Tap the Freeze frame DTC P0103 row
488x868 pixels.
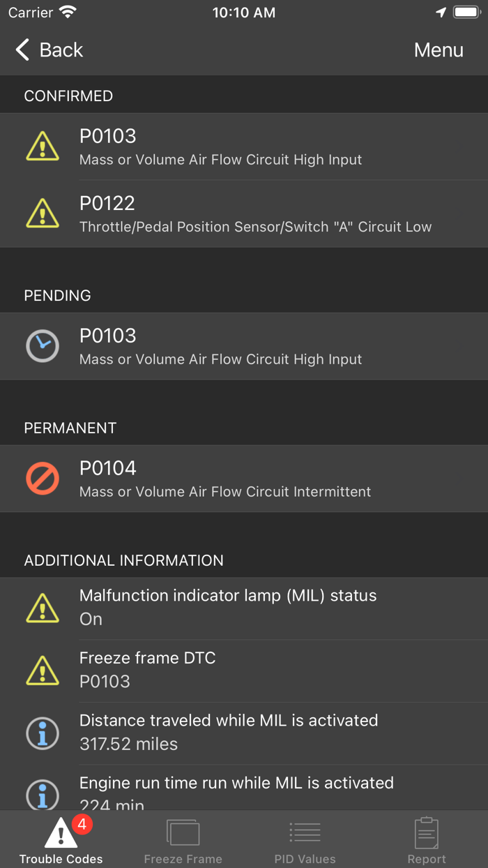click(x=244, y=670)
